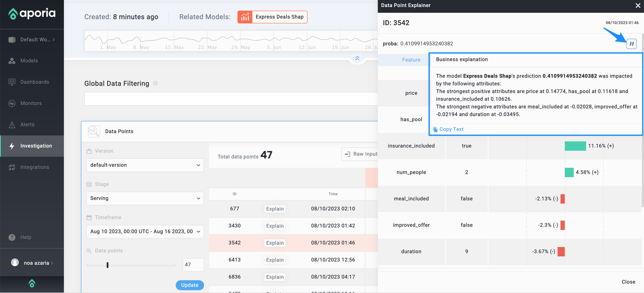The image size is (644, 293).
Task: Close the Data Point Explainer with X
Action: tap(638, 5)
